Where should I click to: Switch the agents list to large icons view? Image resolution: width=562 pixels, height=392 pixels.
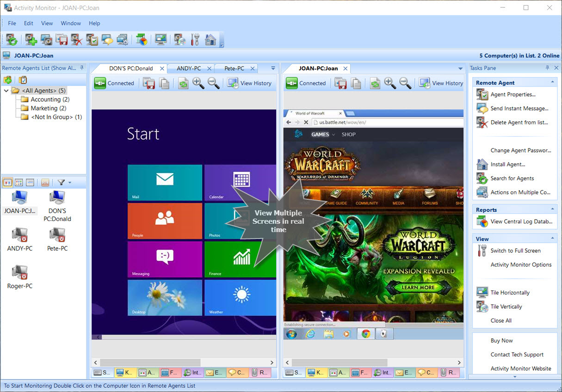[7, 183]
